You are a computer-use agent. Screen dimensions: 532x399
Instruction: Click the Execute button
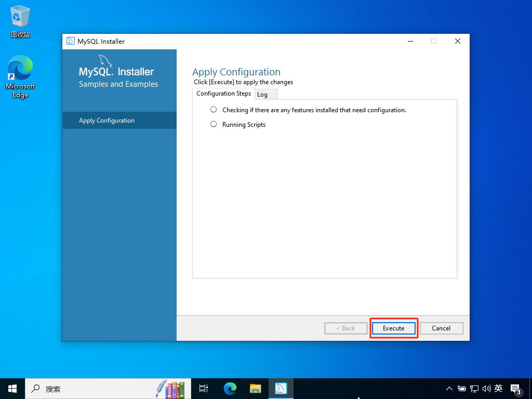pos(393,328)
